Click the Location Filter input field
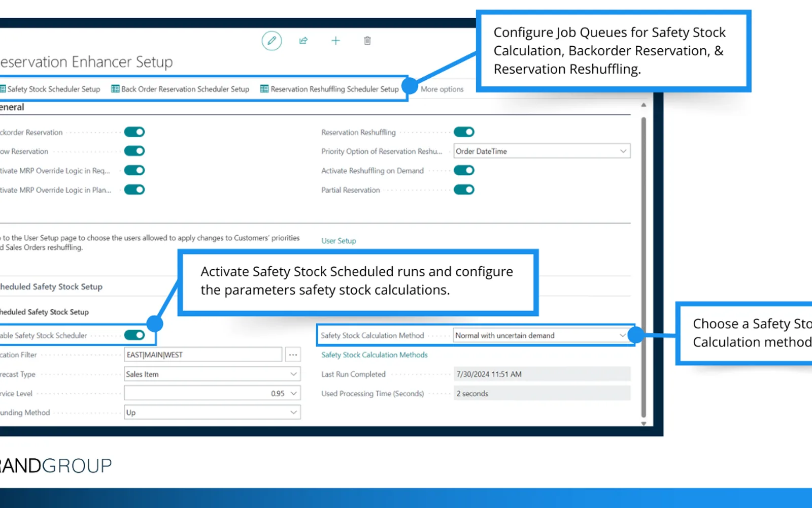Viewport: 812px width, 508px height. click(x=203, y=355)
